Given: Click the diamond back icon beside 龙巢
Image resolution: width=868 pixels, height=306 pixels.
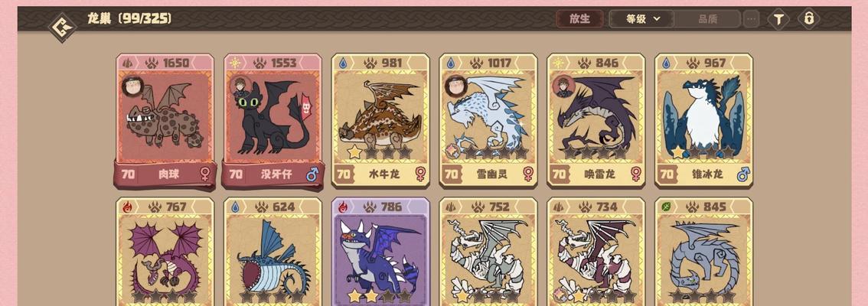Looking at the screenshot, I should pyautogui.click(x=62, y=27).
